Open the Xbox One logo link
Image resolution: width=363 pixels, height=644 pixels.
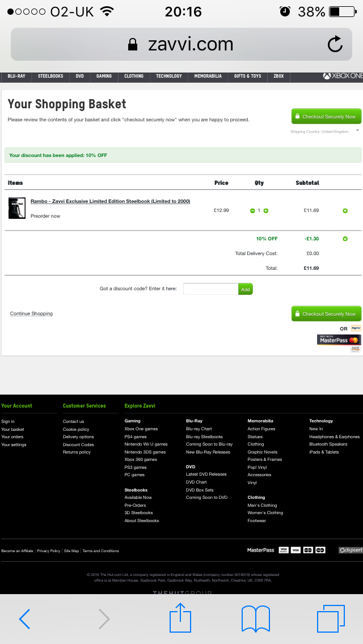[343, 76]
